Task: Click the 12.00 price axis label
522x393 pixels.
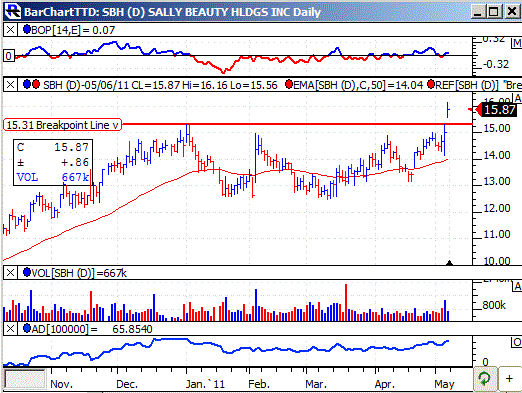Action: point(497,208)
